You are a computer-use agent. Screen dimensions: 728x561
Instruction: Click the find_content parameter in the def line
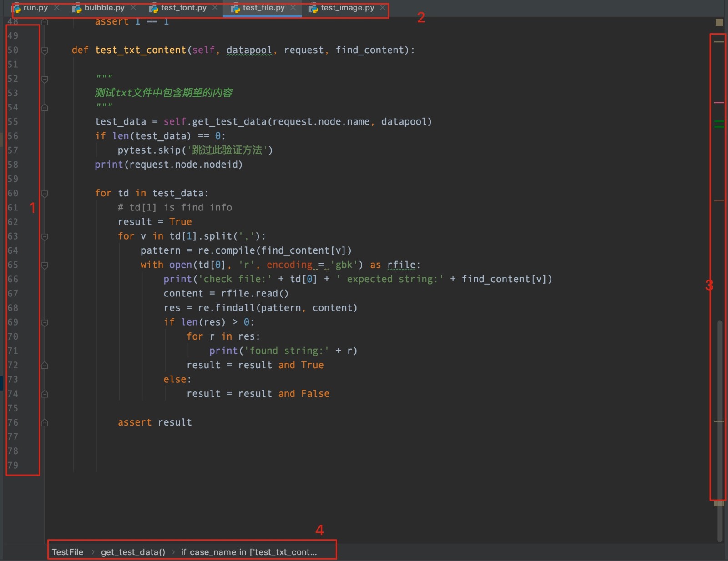click(x=370, y=50)
